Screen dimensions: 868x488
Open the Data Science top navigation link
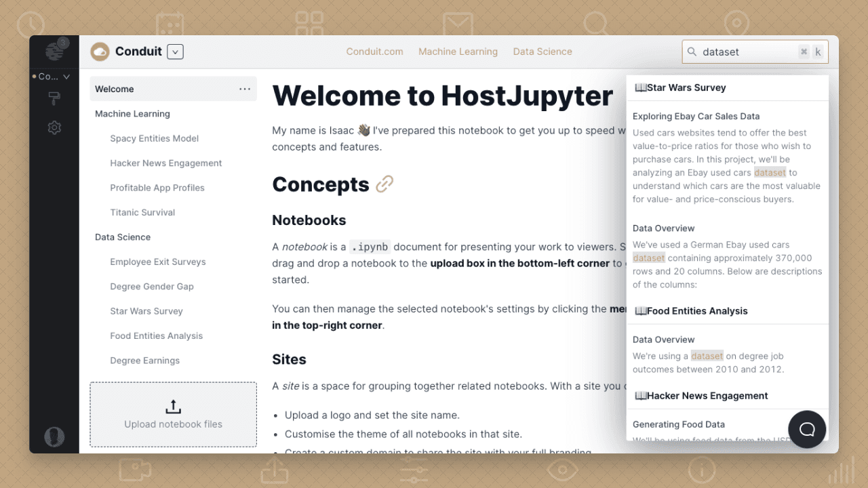542,52
